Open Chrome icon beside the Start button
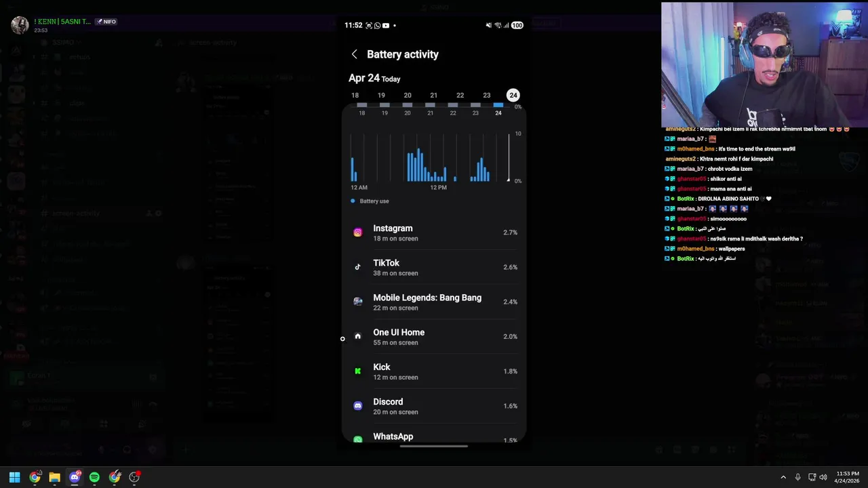The height and width of the screenshot is (488, 868). click(35, 477)
